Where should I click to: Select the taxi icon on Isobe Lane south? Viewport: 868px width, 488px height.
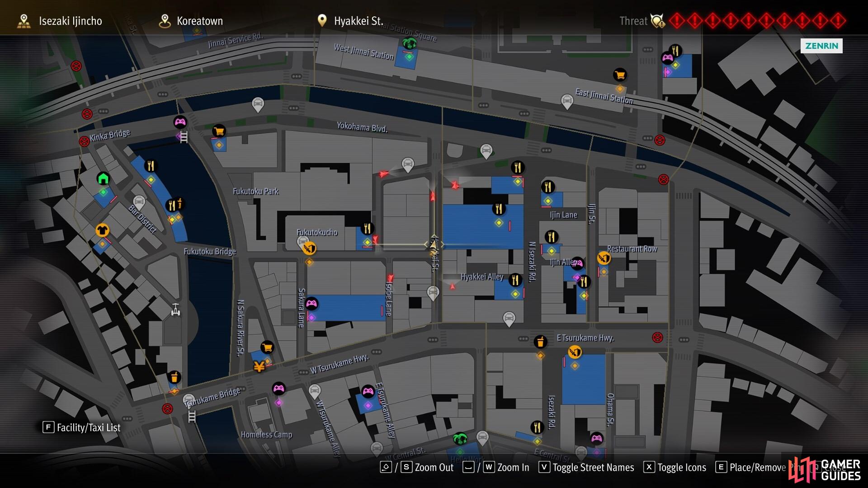pyautogui.click(x=433, y=293)
